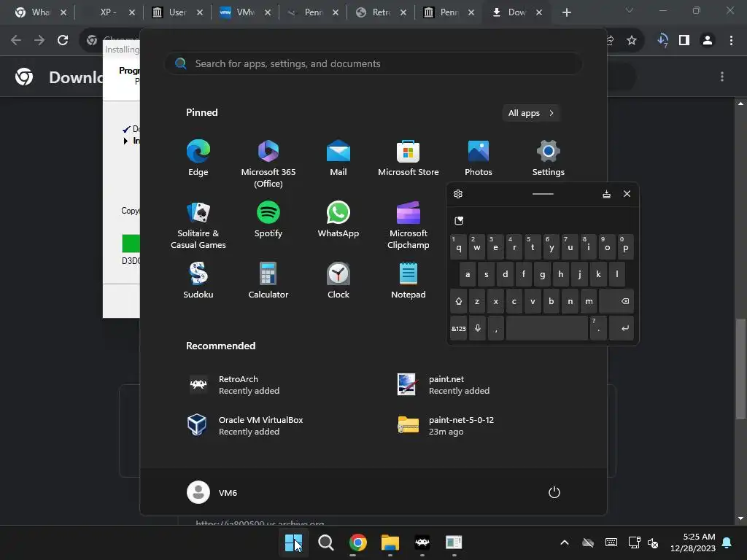
Task: Select the Dow downloads tab
Action: pyautogui.click(x=516, y=12)
